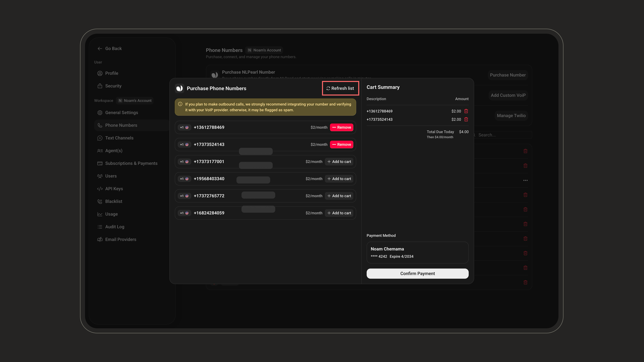644x362 pixels.
Task: Select the Noam Chemama payment card
Action: [417, 252]
